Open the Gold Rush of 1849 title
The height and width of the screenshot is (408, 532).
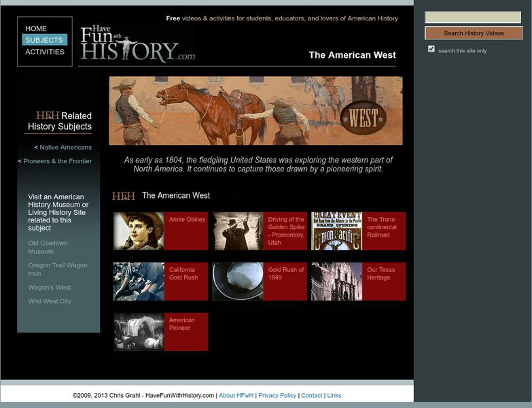286,273
